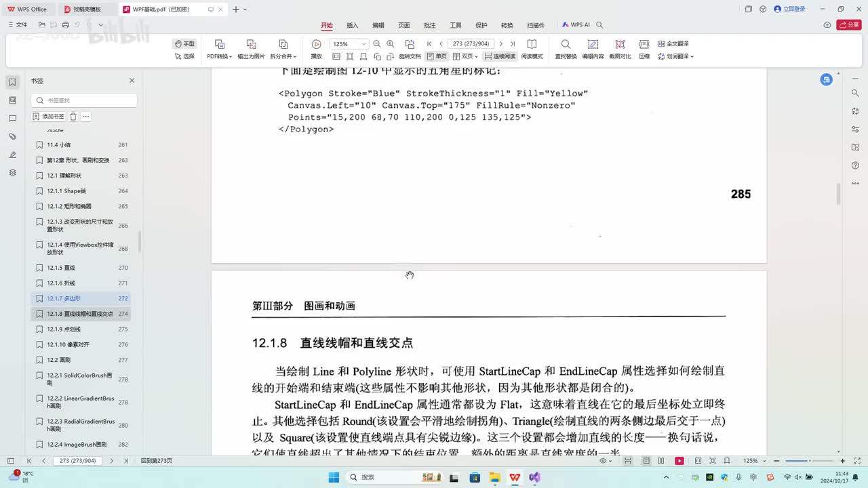868x488 pixels.
Task: Open the comments sidebar panel icon
Action: (12, 119)
